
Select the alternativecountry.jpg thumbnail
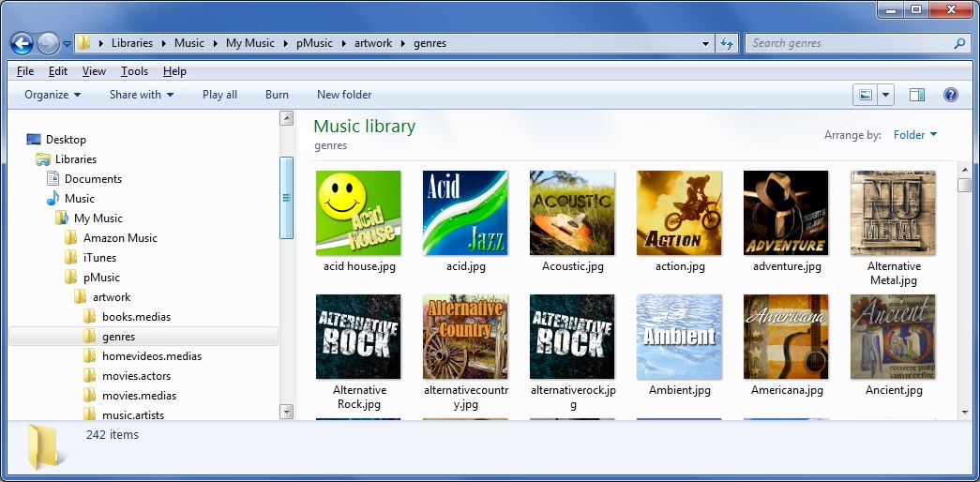pyautogui.click(x=466, y=337)
